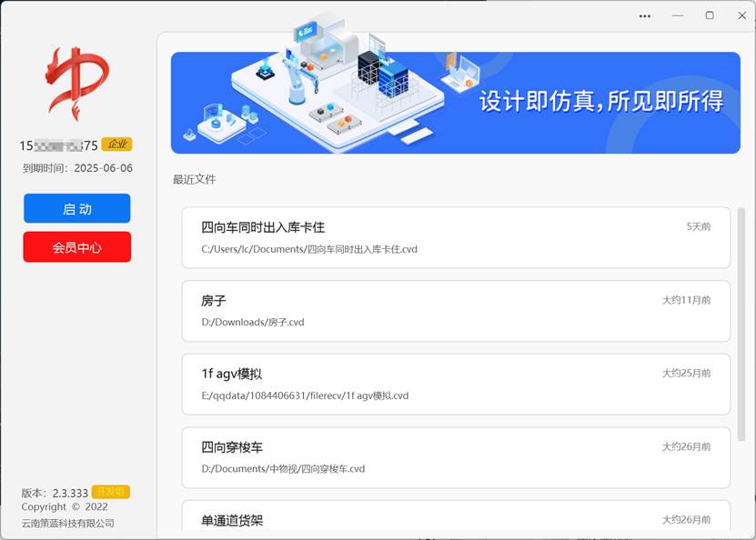Click the Copyright © 2022 text
This screenshot has width=756, height=540.
[x=65, y=507]
